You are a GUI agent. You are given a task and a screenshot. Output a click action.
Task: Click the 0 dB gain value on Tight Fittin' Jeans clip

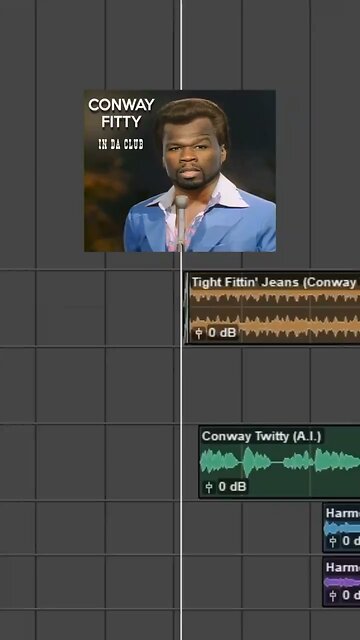[222, 333]
